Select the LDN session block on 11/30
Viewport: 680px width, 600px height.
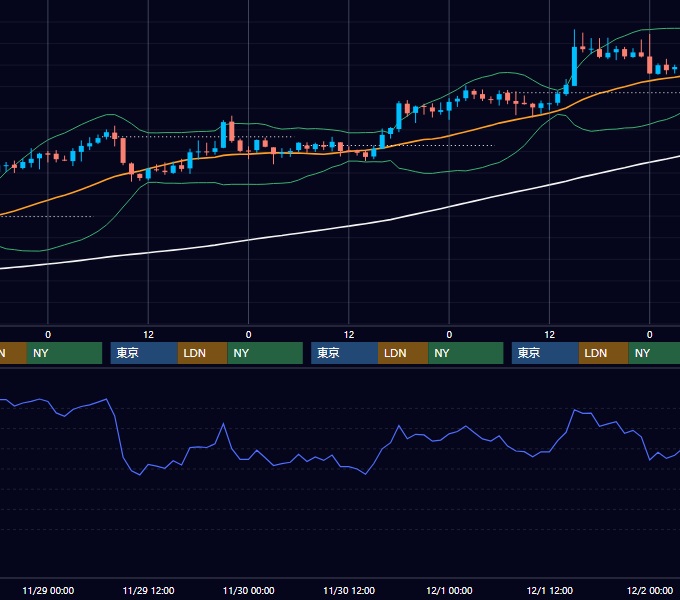click(x=403, y=353)
